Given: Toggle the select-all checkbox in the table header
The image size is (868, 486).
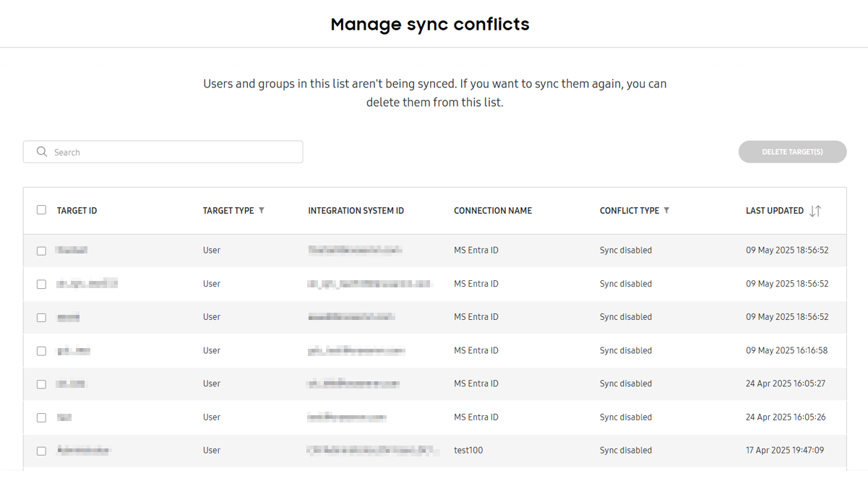Looking at the screenshot, I should pos(41,209).
